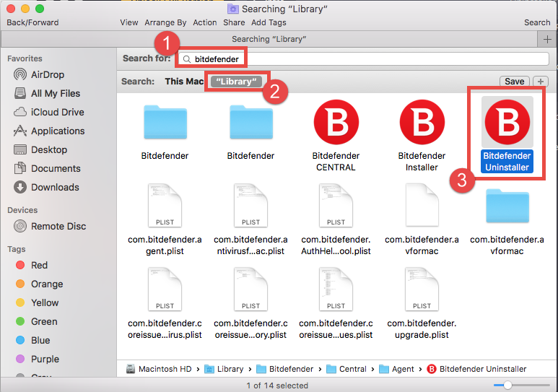Select com.bitdefender.coreissue...irus.plist file
The height and width of the screenshot is (392, 558).
point(165,289)
